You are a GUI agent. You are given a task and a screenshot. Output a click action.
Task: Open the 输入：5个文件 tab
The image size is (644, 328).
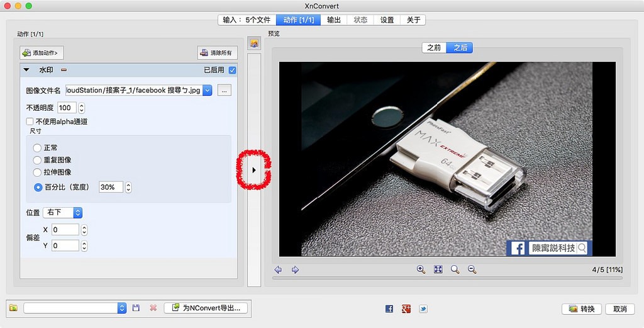[247, 20]
